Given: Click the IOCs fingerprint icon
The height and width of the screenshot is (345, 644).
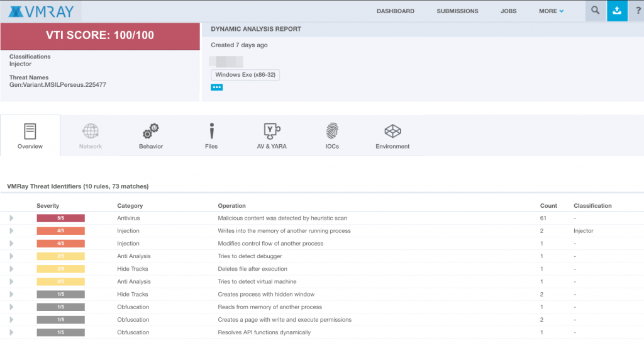Looking at the screenshot, I should 332,131.
